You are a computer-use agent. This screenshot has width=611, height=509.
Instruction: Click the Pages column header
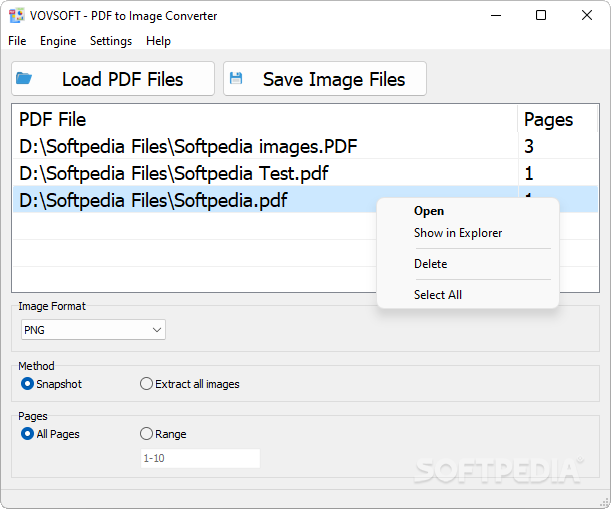[x=557, y=119]
